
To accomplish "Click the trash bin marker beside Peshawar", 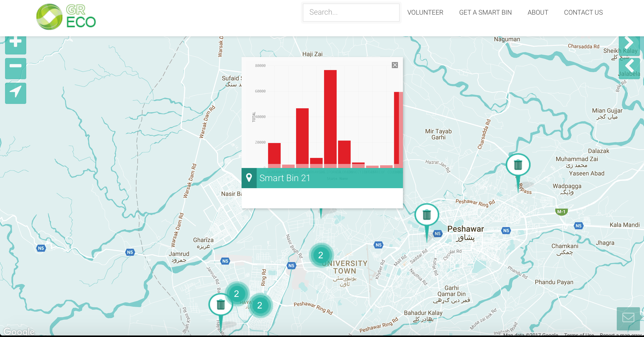I will click(x=427, y=215).
